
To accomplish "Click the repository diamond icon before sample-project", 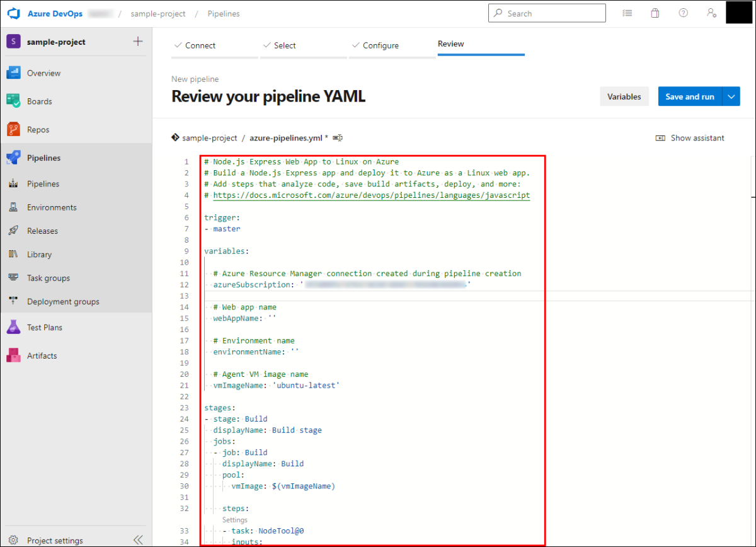I will (x=175, y=137).
